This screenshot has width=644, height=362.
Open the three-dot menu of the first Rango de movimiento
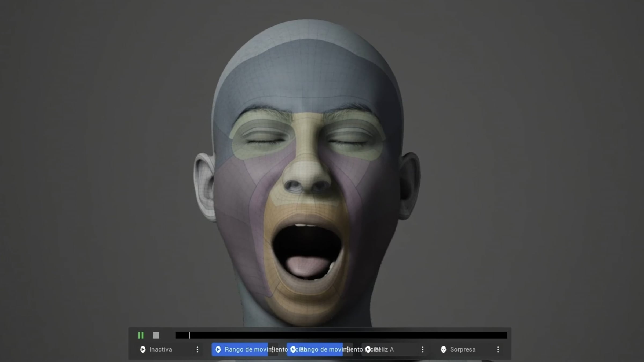point(273,349)
